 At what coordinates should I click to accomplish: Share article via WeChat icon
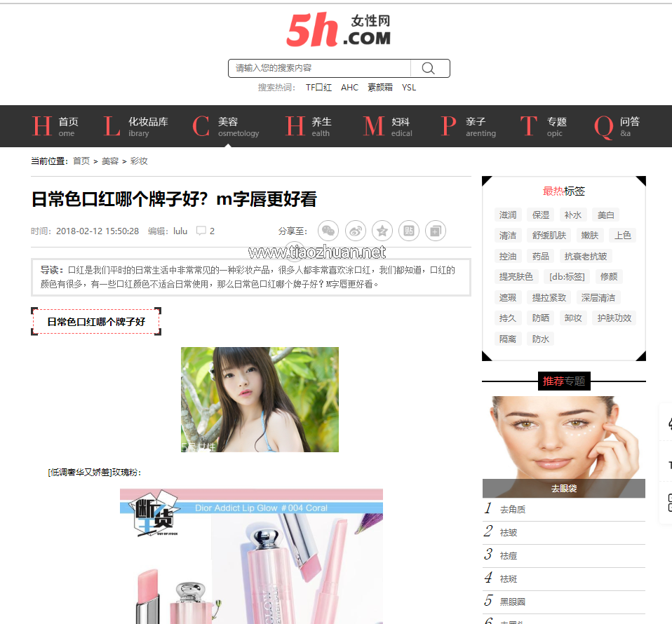(328, 231)
